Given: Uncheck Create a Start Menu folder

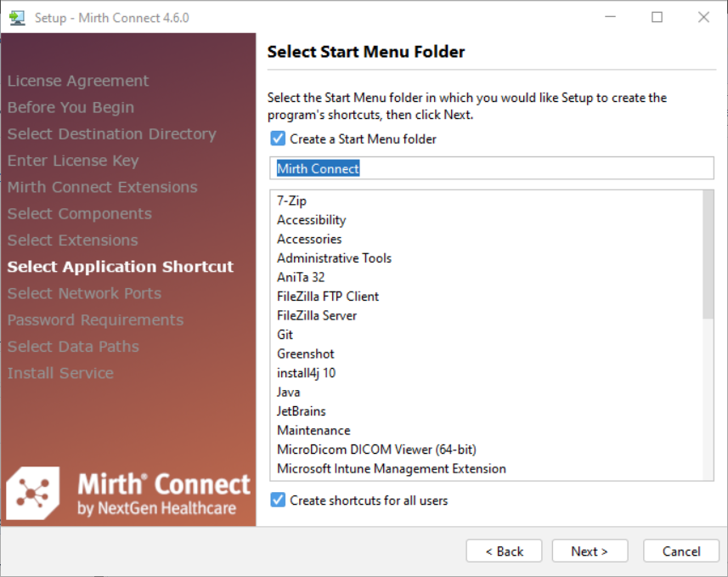Looking at the screenshot, I should point(278,139).
